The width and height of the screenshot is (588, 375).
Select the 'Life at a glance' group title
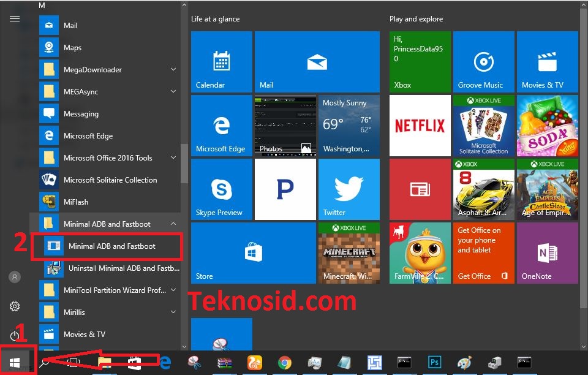(x=215, y=19)
